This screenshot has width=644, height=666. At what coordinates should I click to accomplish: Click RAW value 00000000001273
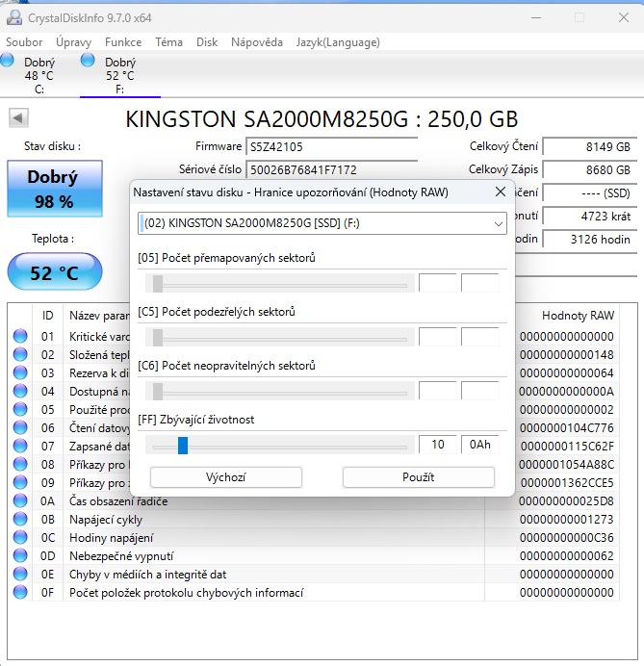click(x=567, y=519)
